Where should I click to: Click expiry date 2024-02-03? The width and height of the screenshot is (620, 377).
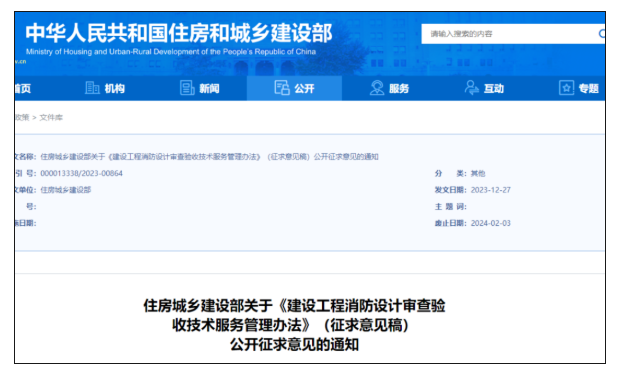point(491,223)
